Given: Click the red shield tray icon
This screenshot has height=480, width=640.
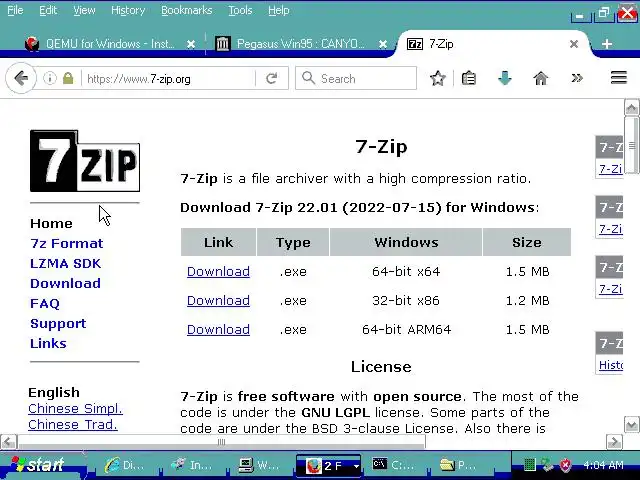Looking at the screenshot, I should coord(566,465).
